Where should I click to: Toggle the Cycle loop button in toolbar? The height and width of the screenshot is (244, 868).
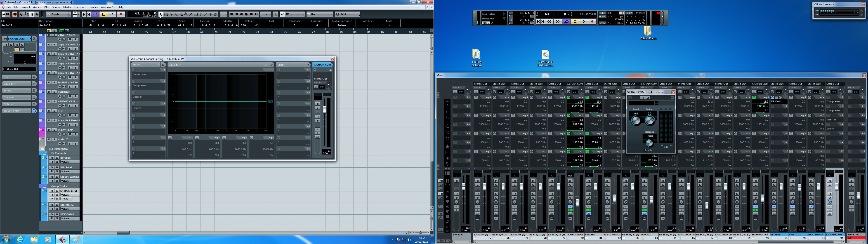click(x=95, y=14)
